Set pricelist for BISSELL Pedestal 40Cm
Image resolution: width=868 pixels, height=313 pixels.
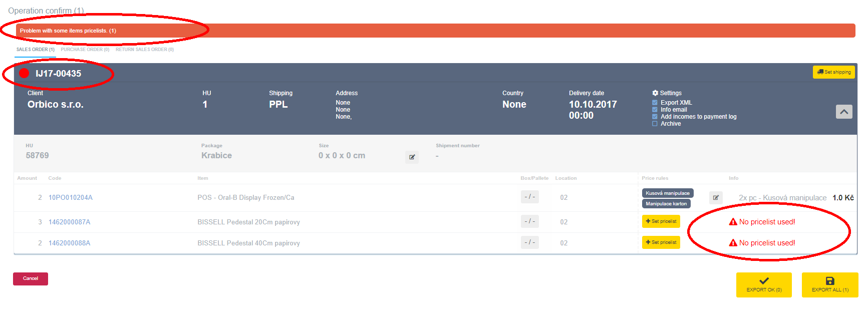coord(661,242)
